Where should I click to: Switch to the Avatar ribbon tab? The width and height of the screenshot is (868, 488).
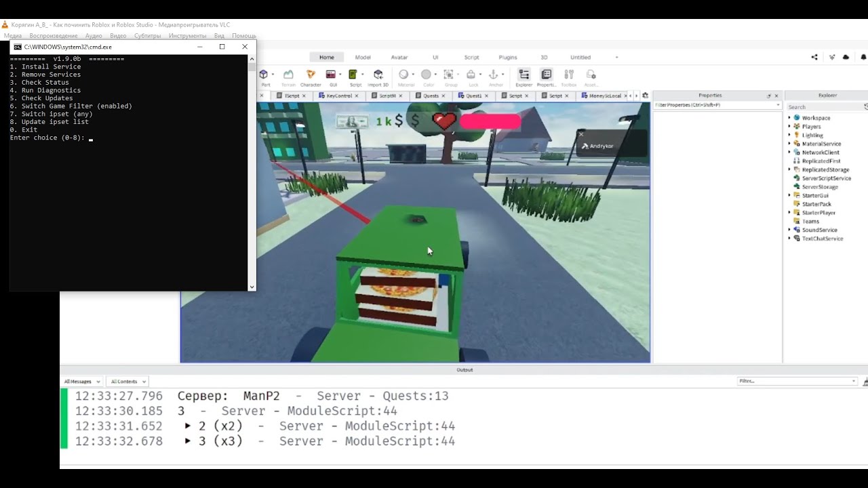(x=399, y=58)
